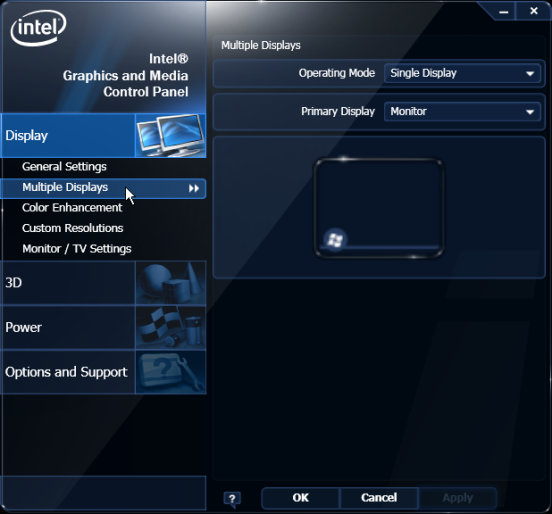Click the Cancel button
The width and height of the screenshot is (552, 514).
379,498
